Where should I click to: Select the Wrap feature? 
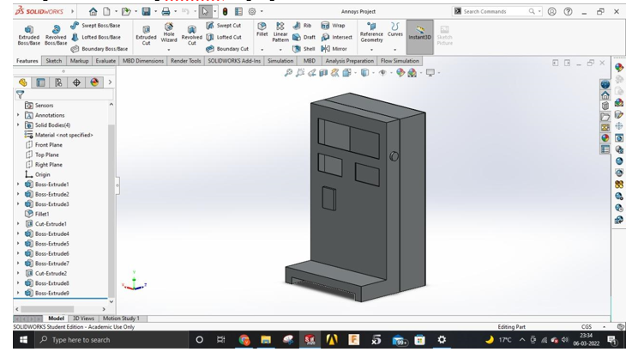click(x=333, y=26)
